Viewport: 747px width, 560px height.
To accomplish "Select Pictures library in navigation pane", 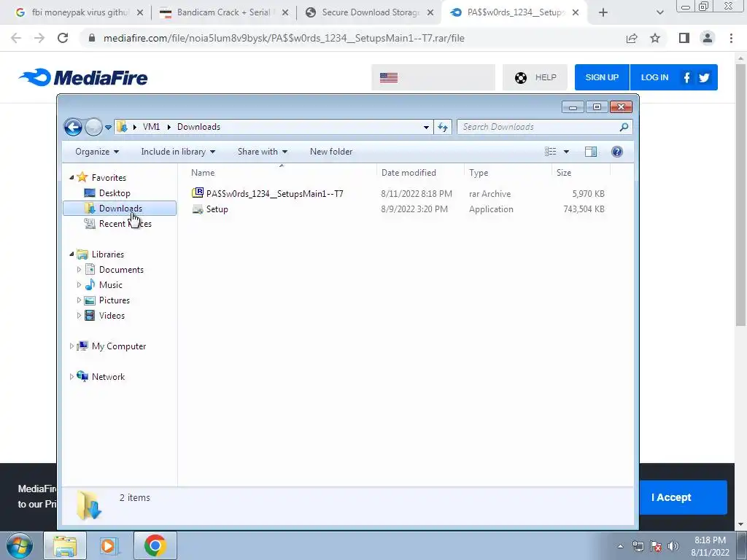I will tap(115, 300).
